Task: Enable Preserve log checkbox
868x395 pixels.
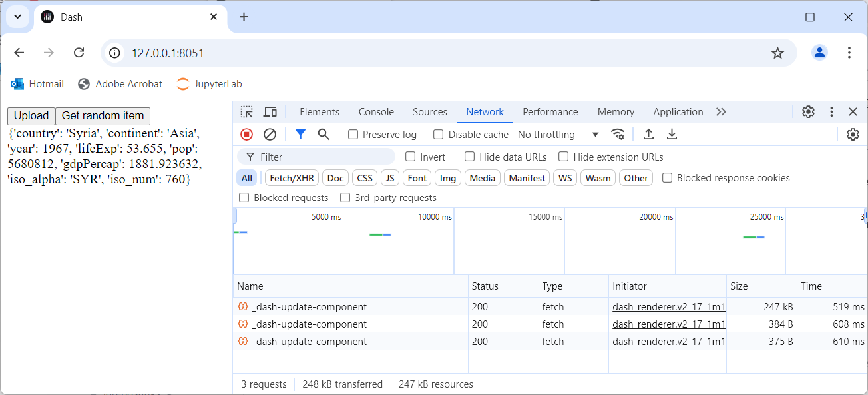Action: (x=353, y=135)
